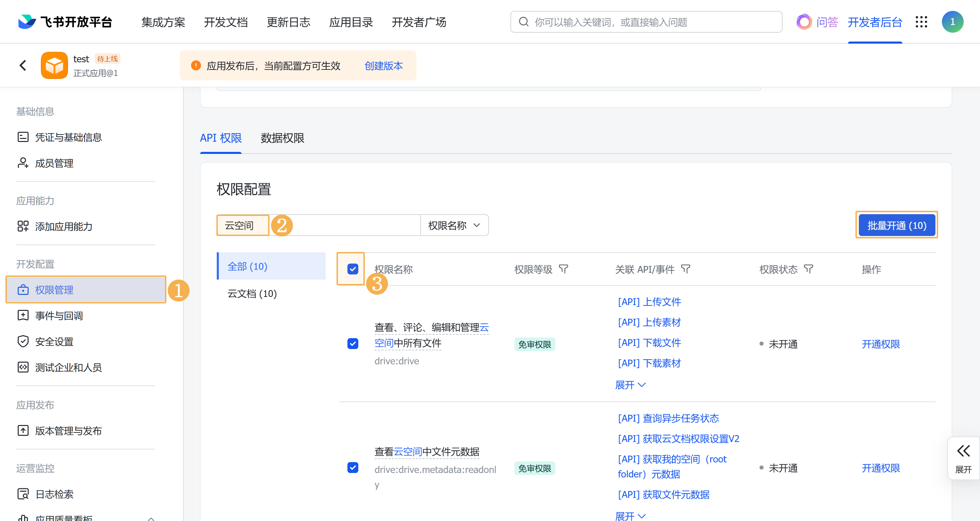980x521 pixels.
Task: Click the double-arrow 展开 panel icon
Action: pos(963,451)
